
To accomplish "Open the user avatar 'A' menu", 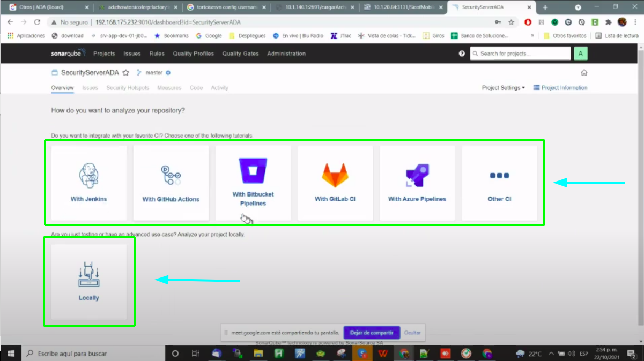I will tap(580, 54).
